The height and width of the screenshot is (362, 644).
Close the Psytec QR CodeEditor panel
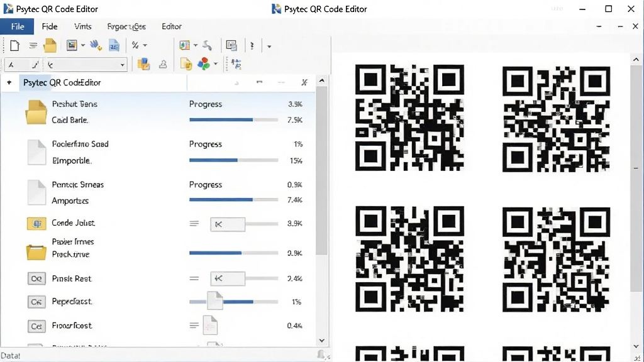coord(304,82)
